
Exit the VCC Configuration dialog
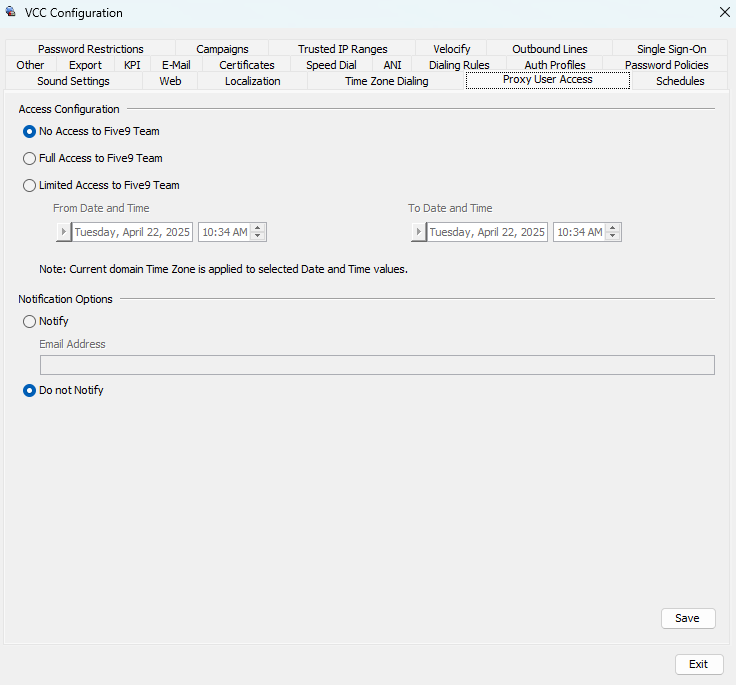[699, 664]
